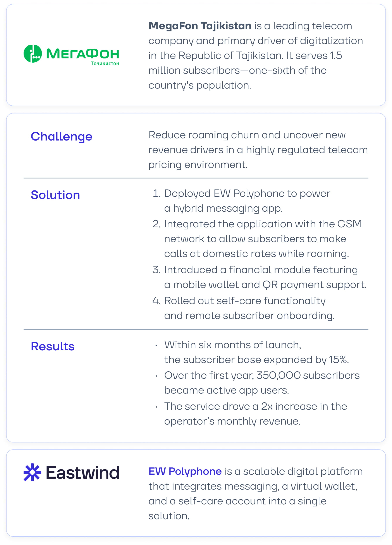Click the '1.5 million subscribers' company description line
Image resolution: width=392 pixels, height=545 pixels.
click(x=245, y=55)
